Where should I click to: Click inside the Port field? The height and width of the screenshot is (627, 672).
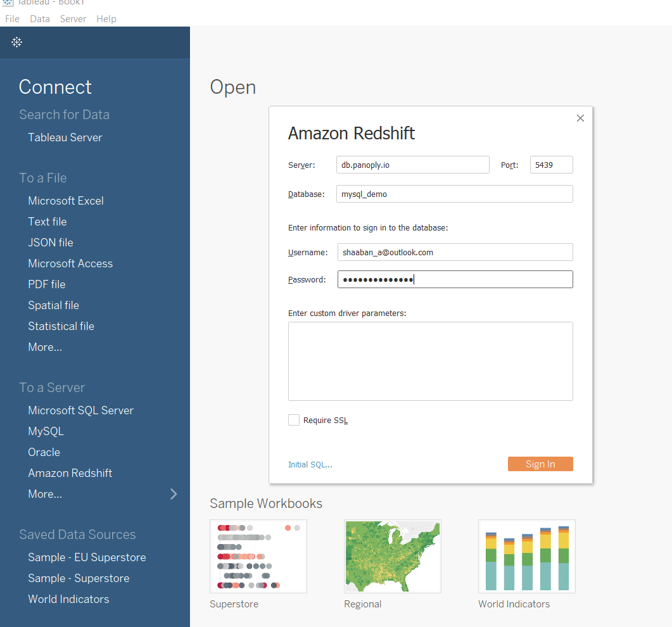click(551, 165)
